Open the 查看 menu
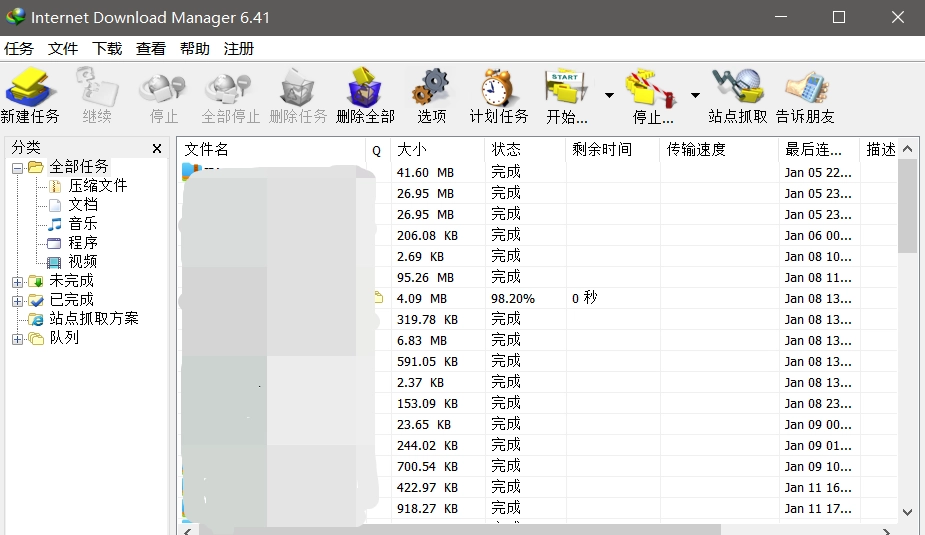925x535 pixels. (150, 48)
